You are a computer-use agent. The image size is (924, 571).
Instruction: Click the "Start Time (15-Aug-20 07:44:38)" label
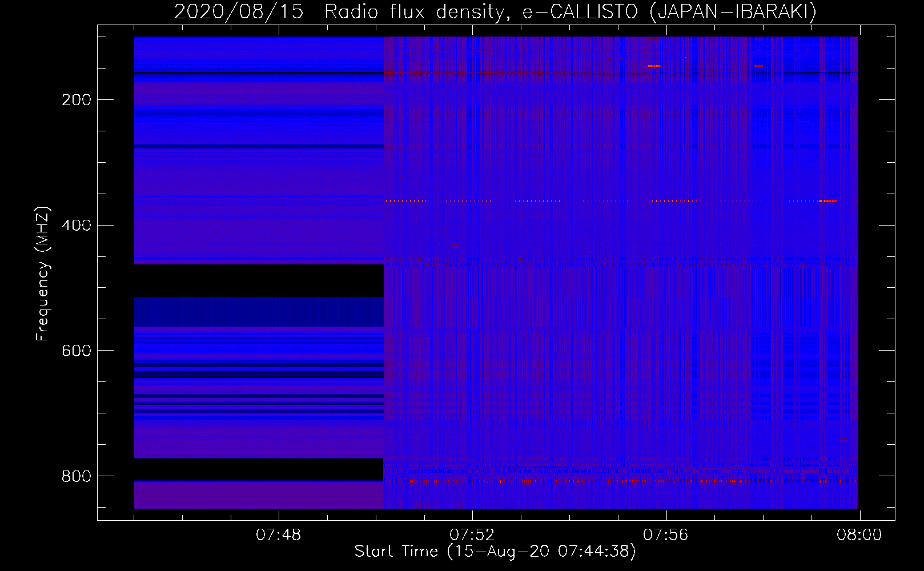pos(495,552)
